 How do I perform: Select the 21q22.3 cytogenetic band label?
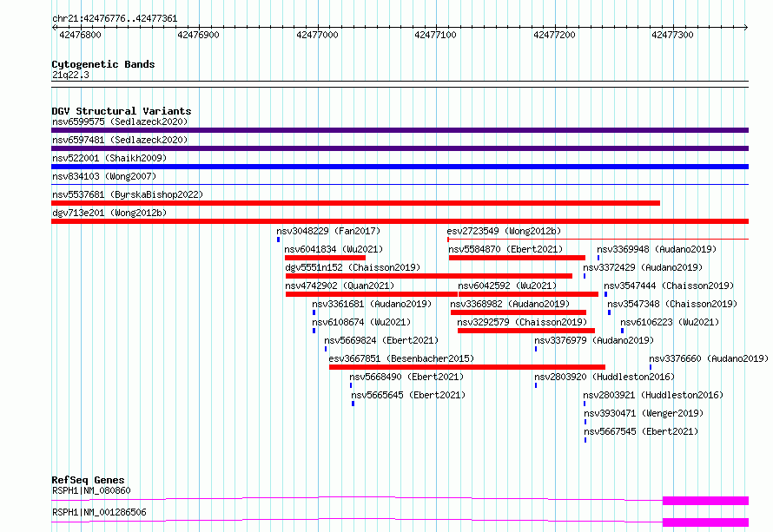point(70,75)
